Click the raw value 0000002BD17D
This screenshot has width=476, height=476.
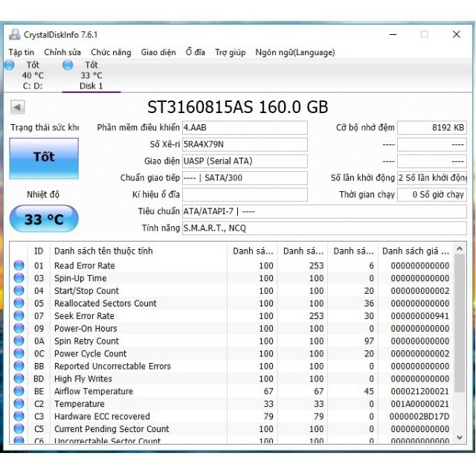(419, 416)
